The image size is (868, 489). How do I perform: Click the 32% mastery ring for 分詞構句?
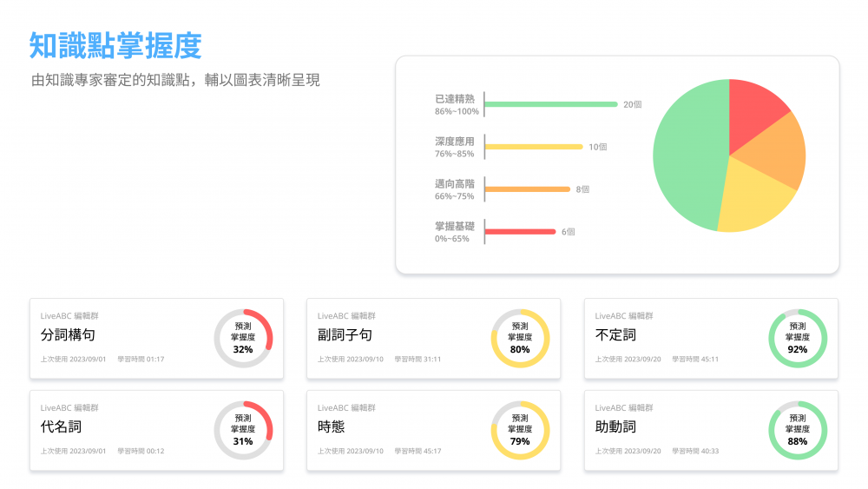coord(243,338)
